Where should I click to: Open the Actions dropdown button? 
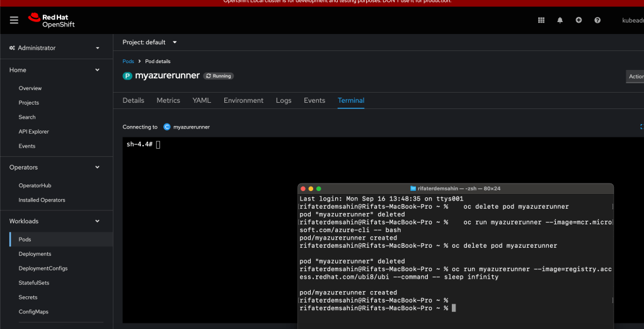[635, 76]
